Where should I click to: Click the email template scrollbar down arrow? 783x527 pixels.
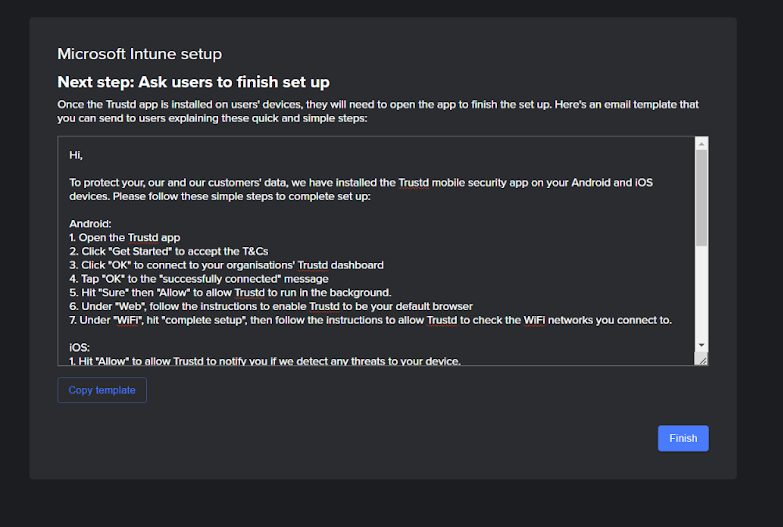[x=702, y=345]
